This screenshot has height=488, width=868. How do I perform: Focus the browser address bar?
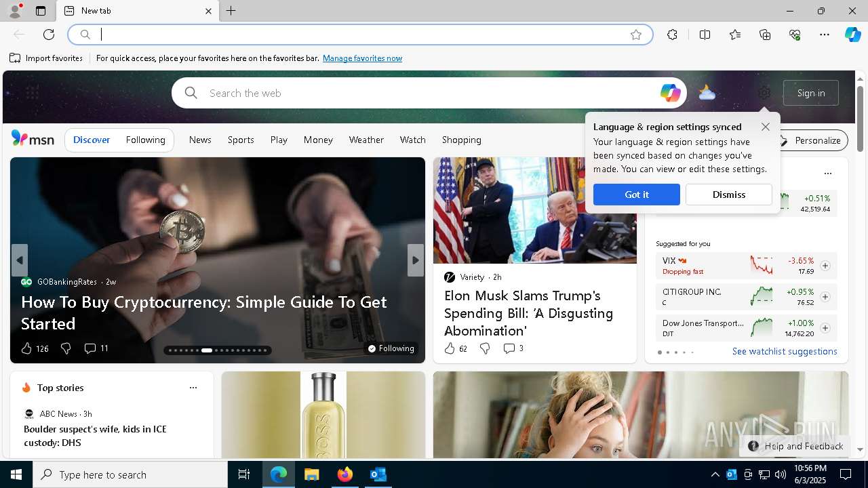[359, 35]
